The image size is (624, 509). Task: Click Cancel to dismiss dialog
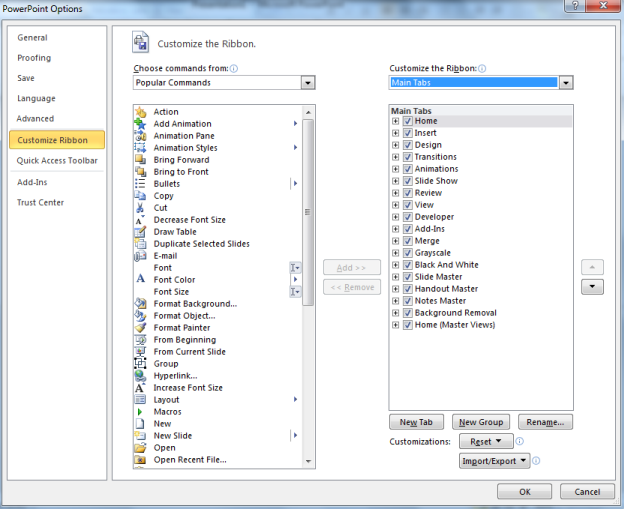(x=587, y=491)
